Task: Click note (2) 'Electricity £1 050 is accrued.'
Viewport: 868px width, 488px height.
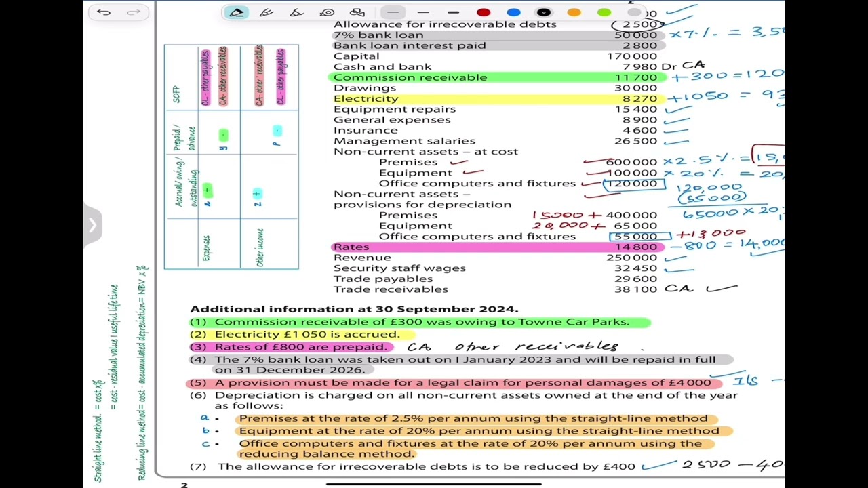Action: click(295, 334)
